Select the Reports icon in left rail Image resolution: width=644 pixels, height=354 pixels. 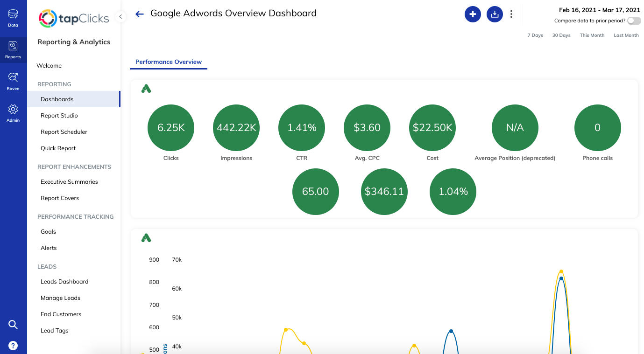point(13,49)
